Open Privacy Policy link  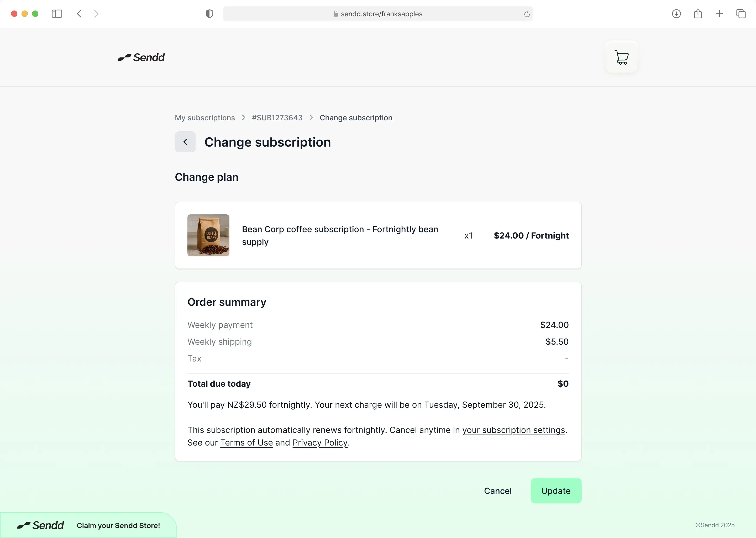(x=320, y=442)
